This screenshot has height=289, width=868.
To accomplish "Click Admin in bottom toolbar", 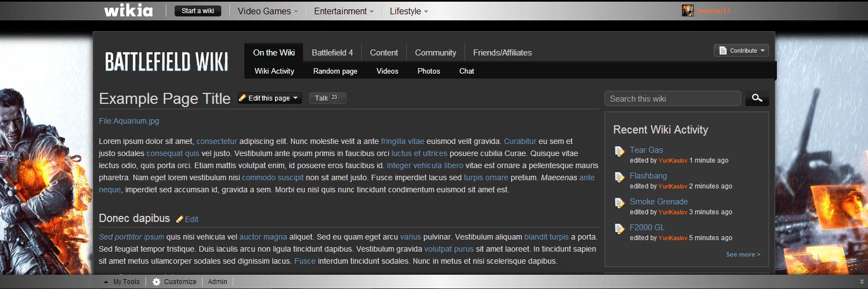I will coord(217,282).
